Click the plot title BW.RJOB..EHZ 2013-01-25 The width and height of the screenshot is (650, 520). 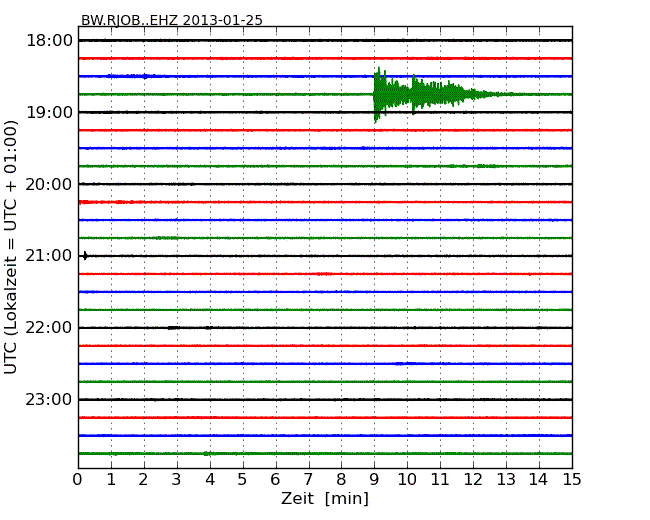pyautogui.click(x=172, y=20)
